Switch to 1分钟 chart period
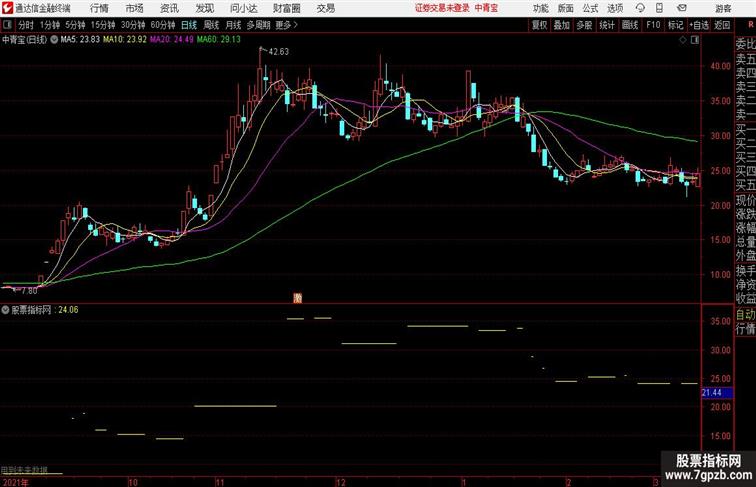This screenshot has width=756, height=487. 50,25
